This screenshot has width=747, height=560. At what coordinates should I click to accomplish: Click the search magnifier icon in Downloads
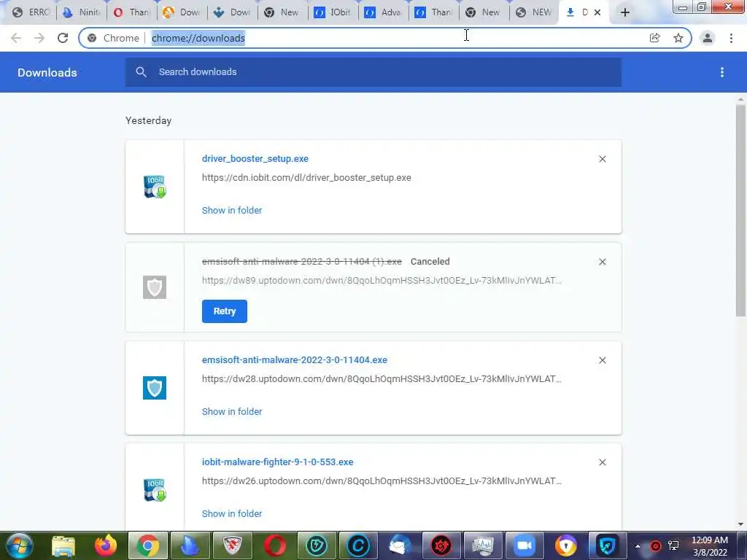141,72
